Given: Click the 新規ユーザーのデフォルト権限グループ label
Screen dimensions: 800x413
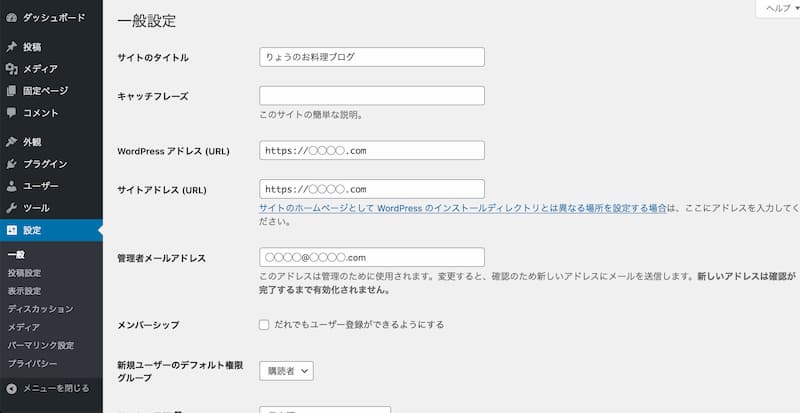Looking at the screenshot, I should click(180, 372).
